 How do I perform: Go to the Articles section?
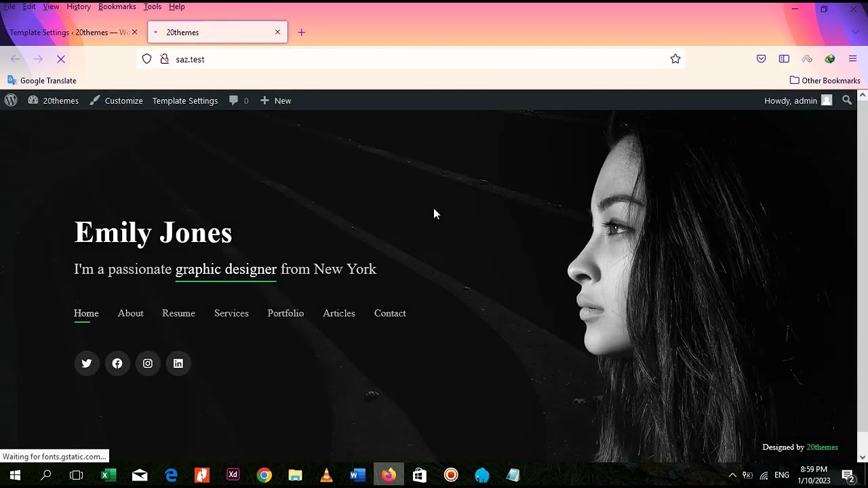point(339,313)
